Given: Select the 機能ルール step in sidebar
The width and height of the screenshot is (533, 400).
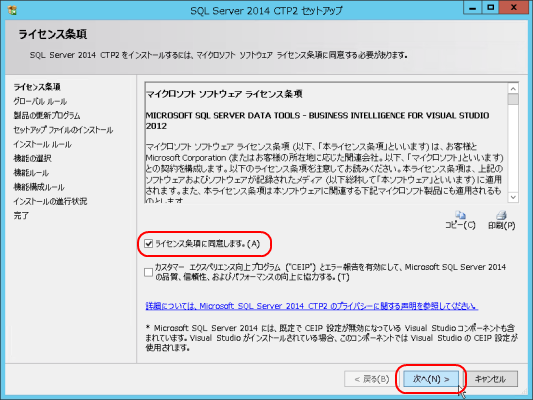Looking at the screenshot, I should (x=31, y=173).
